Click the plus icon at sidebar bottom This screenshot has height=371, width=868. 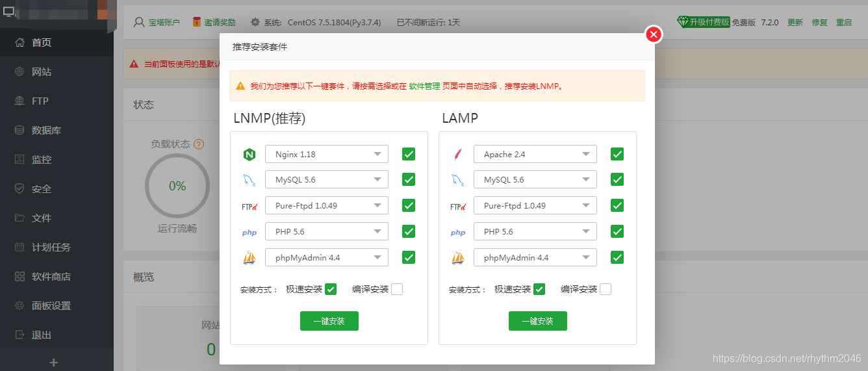54,362
